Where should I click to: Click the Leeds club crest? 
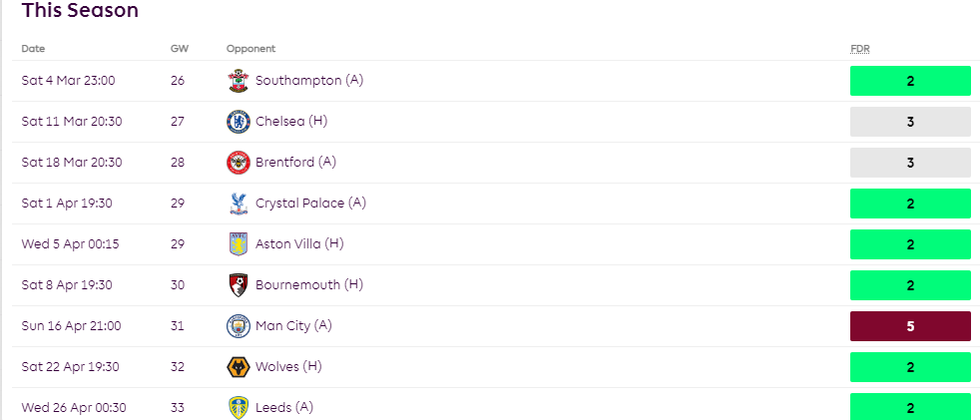[239, 407]
